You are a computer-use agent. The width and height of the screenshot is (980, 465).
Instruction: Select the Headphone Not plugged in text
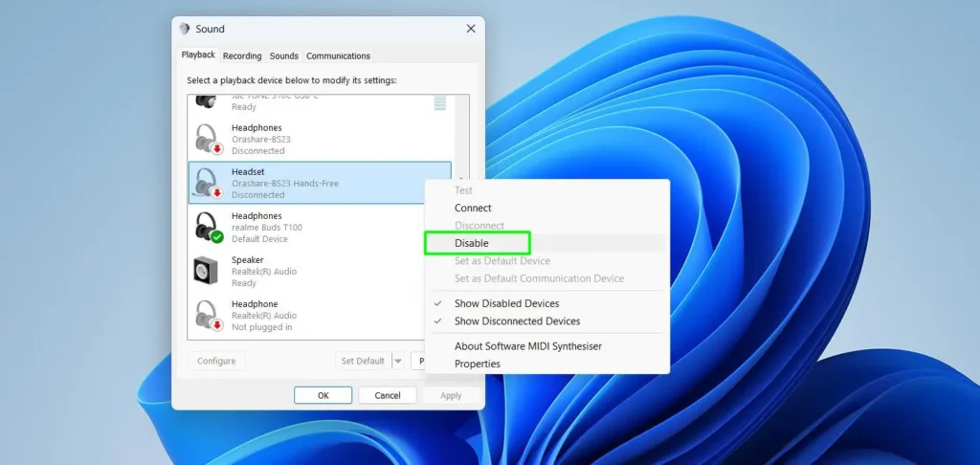[x=264, y=316]
